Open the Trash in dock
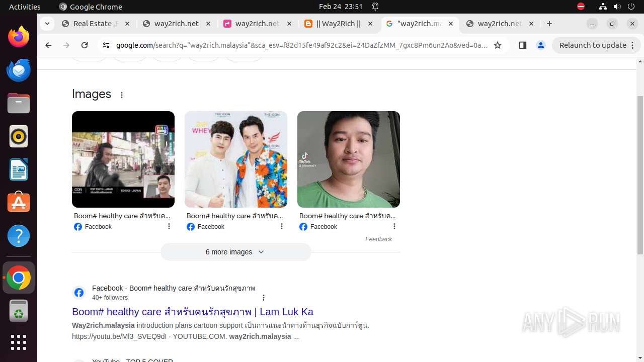The height and width of the screenshot is (362, 644). click(19, 311)
